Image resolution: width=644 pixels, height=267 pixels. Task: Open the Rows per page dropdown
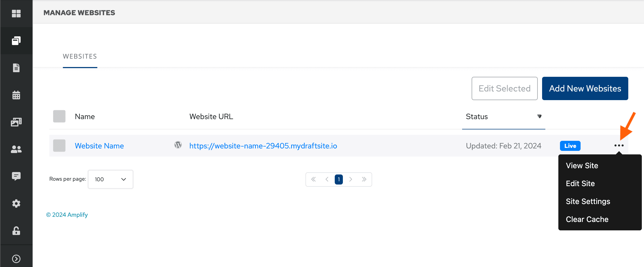[x=110, y=179]
